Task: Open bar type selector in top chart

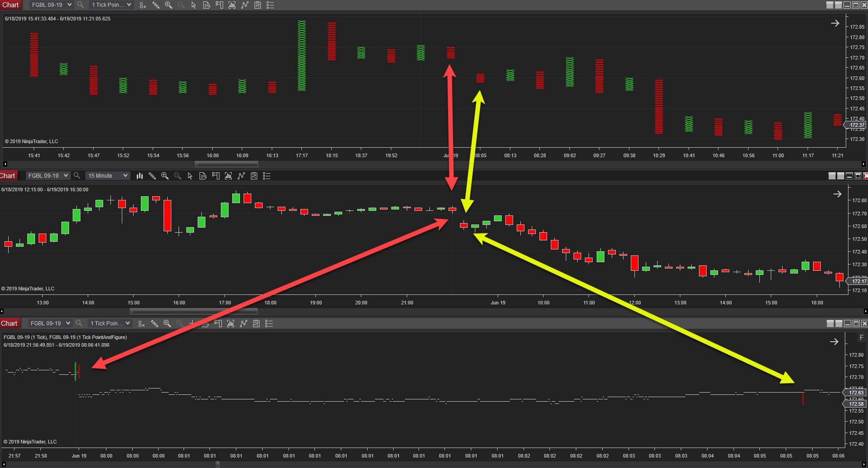Action: click(x=143, y=5)
